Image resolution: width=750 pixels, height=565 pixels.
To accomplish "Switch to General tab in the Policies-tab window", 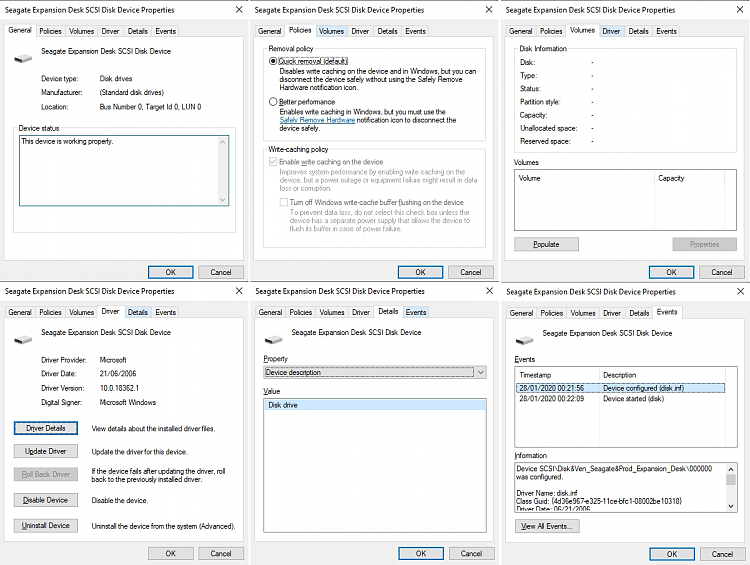I will [x=269, y=31].
